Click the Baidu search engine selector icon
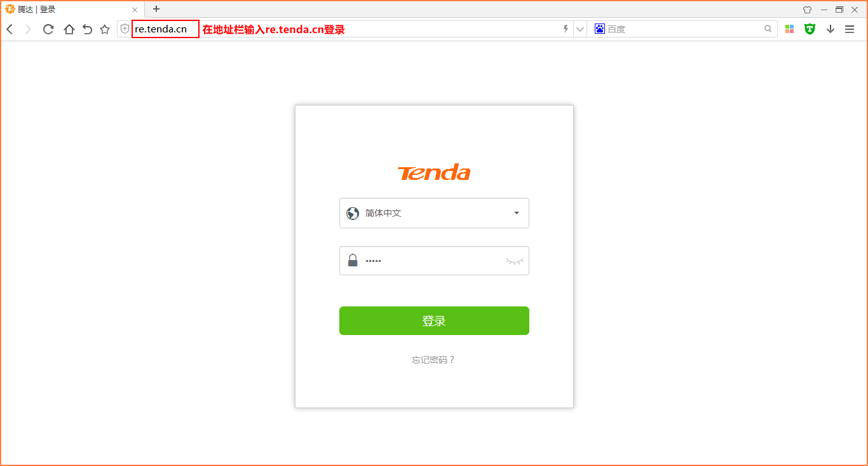Screen dimensions: 868x466 pyautogui.click(x=599, y=29)
